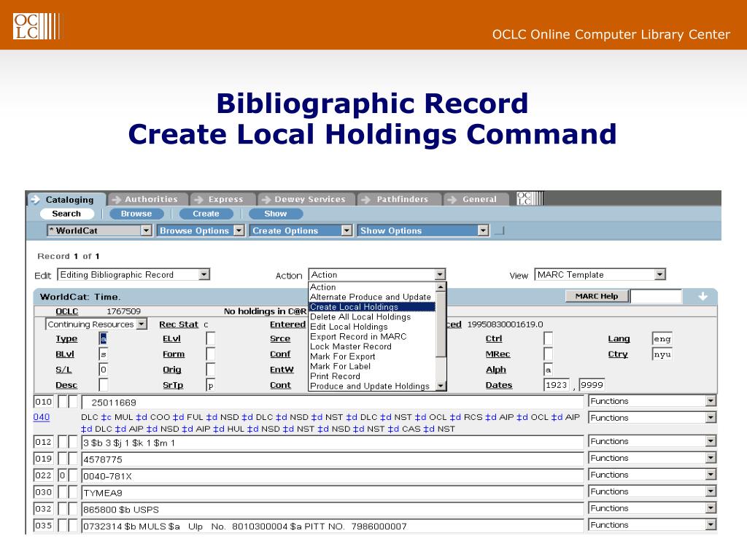Click the Alph field box containing a
The height and width of the screenshot is (560, 747).
pos(548,370)
